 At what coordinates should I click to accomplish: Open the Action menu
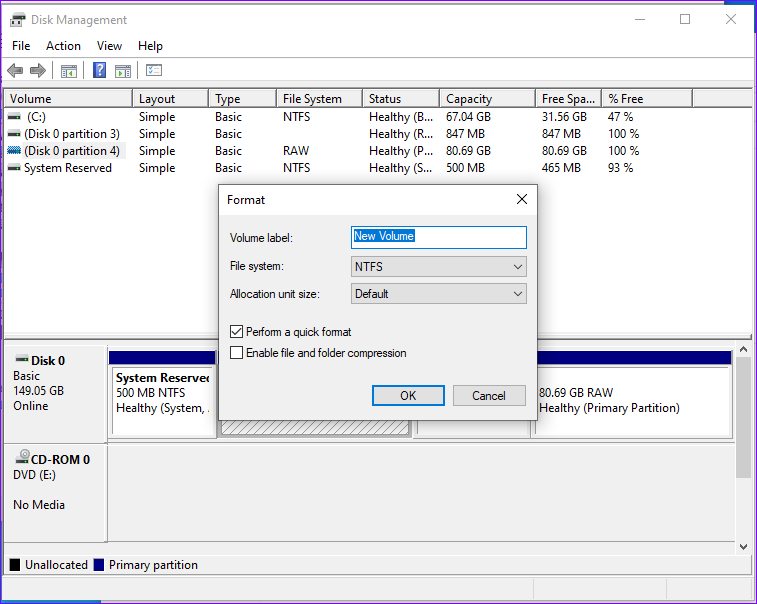[x=63, y=46]
